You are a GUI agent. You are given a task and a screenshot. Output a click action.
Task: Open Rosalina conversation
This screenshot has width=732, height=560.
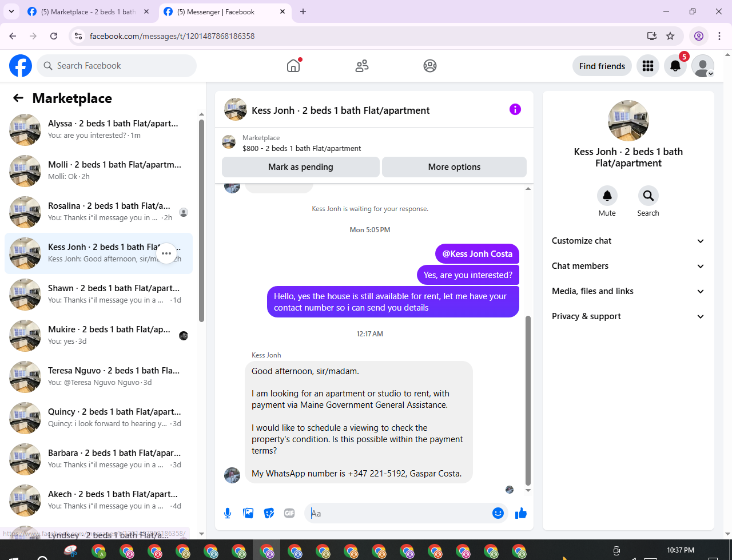(98, 212)
